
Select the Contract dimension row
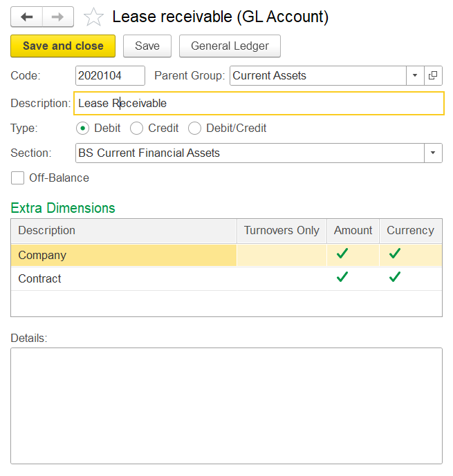click(x=123, y=278)
